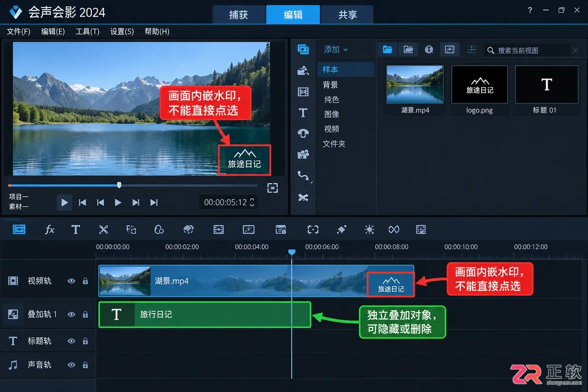Click the music note sound track icon
The width and height of the screenshot is (588, 392).
pyautogui.click(x=13, y=364)
